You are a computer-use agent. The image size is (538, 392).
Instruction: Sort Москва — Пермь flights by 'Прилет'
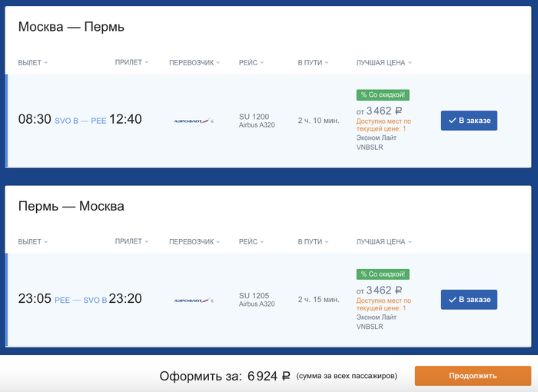[131, 61]
